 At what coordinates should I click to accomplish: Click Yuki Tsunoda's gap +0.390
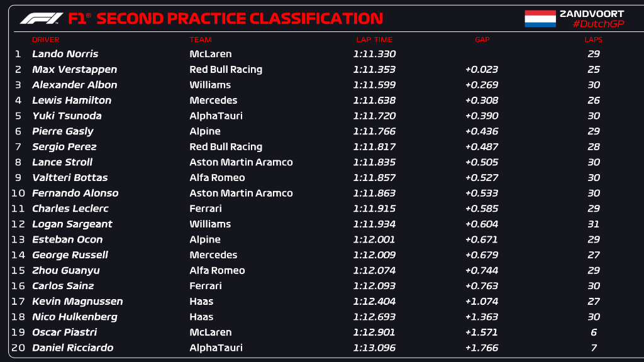coord(482,116)
